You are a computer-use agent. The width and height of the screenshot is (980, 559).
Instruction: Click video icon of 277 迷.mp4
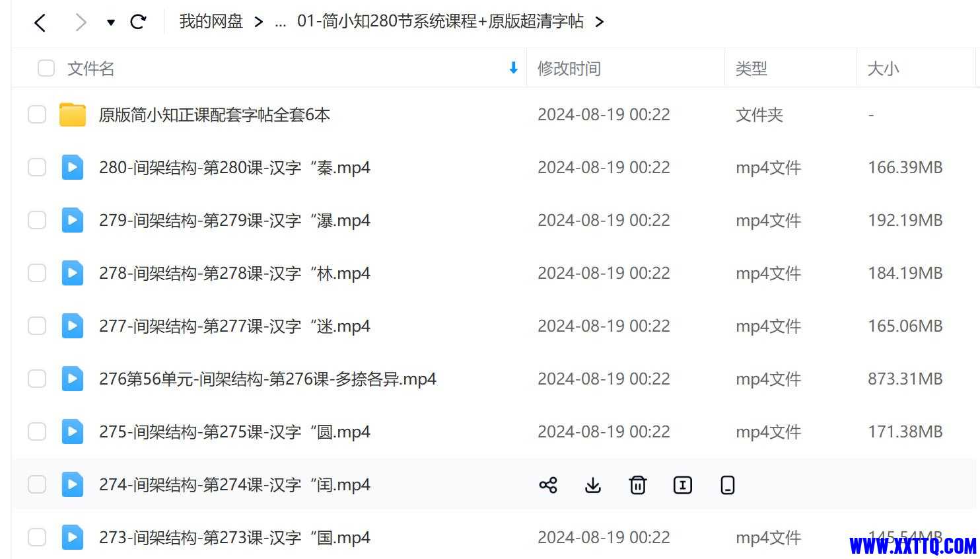[73, 326]
